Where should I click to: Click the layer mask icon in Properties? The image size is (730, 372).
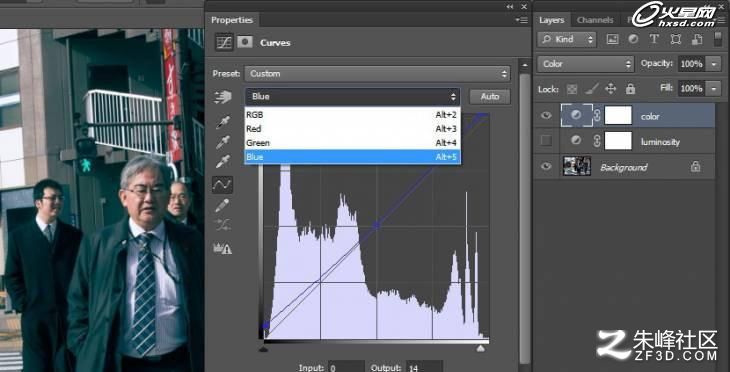click(x=244, y=42)
